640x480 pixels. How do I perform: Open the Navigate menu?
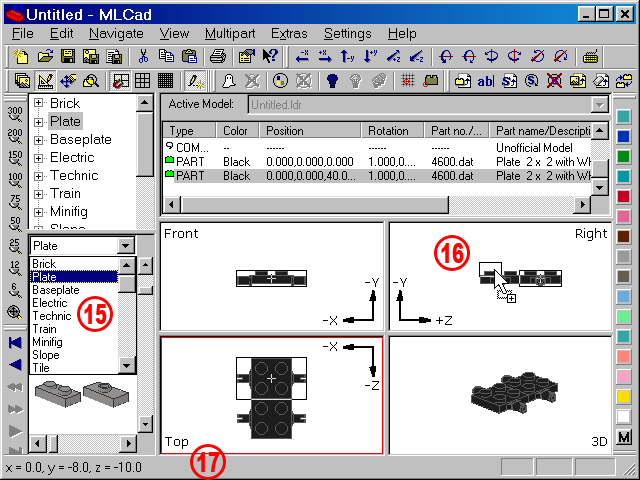click(116, 33)
